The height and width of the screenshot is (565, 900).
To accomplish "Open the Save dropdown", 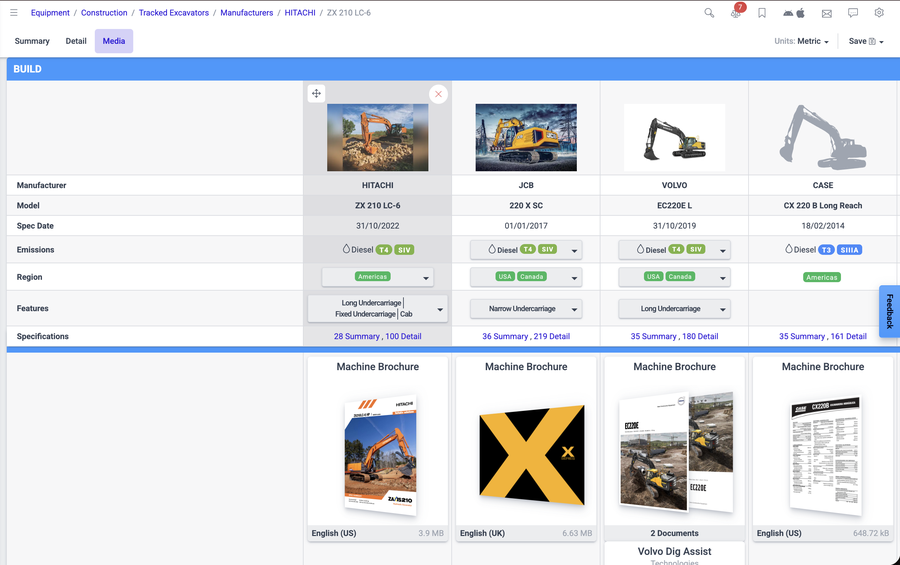I will 866,41.
